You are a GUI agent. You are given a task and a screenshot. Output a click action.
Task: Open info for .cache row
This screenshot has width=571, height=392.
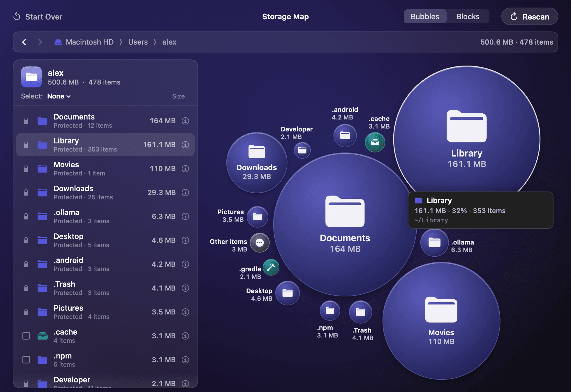(x=185, y=336)
